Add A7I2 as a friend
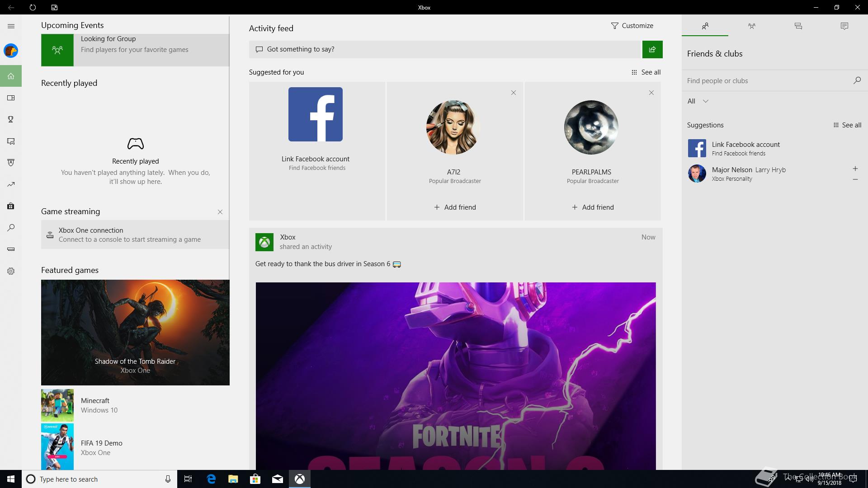This screenshot has height=488, width=868. coord(455,207)
